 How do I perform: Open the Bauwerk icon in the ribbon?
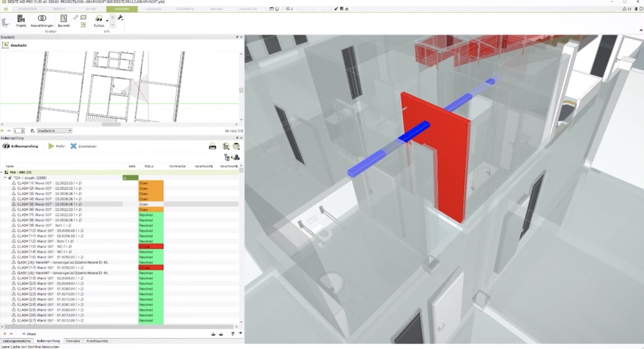63,18
